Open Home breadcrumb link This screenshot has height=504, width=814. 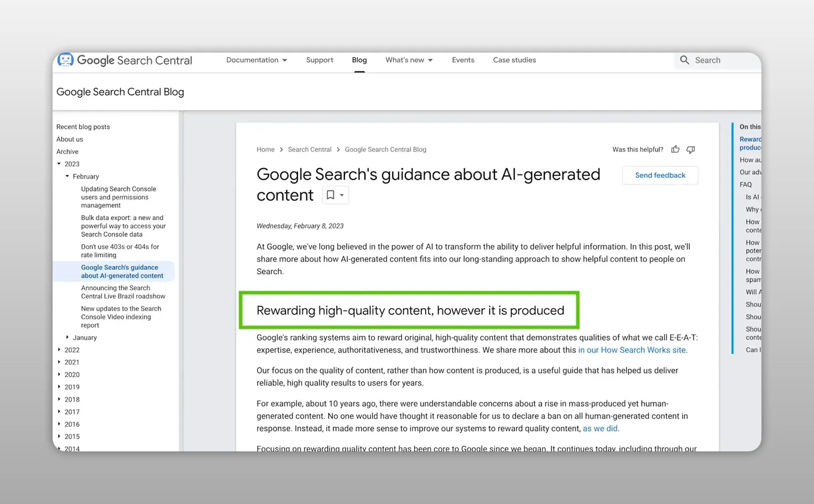[265, 150]
